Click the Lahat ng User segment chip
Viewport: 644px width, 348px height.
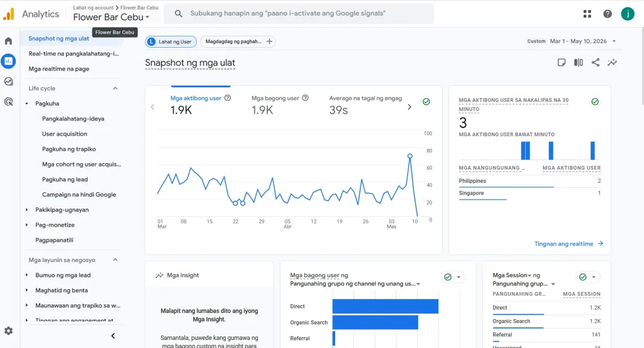point(171,41)
